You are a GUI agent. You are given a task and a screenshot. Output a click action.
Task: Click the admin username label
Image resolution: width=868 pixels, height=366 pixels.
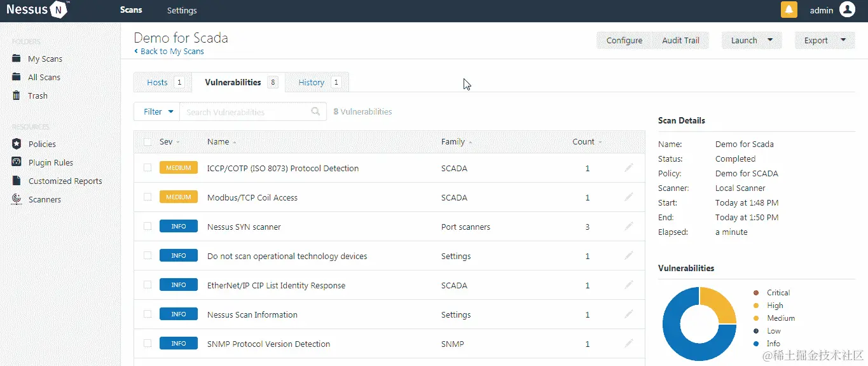[x=821, y=10]
